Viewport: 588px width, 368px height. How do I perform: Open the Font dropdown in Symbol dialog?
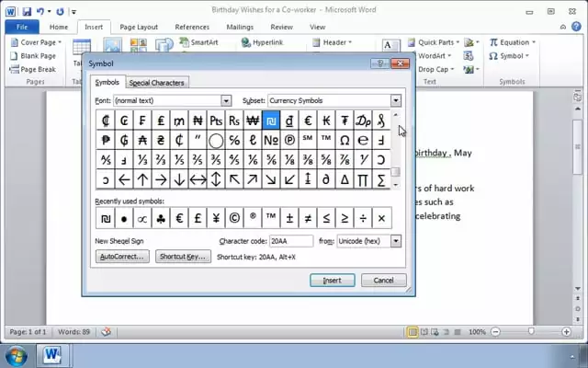226,100
